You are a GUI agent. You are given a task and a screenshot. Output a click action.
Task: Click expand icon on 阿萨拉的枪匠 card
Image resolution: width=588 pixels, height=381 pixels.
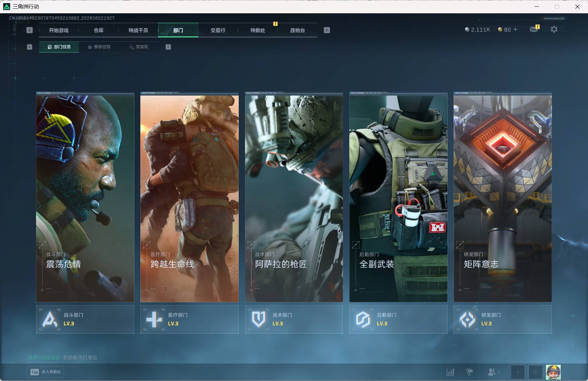tap(251, 245)
